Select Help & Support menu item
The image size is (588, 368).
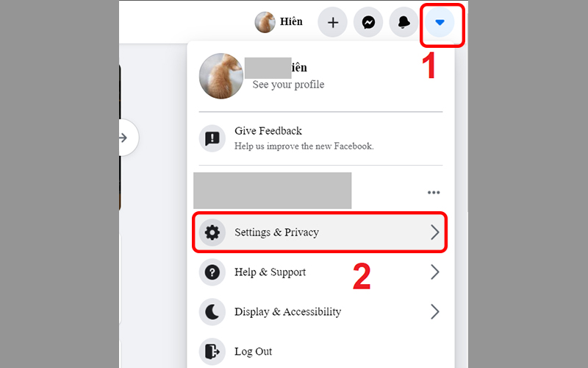click(320, 272)
